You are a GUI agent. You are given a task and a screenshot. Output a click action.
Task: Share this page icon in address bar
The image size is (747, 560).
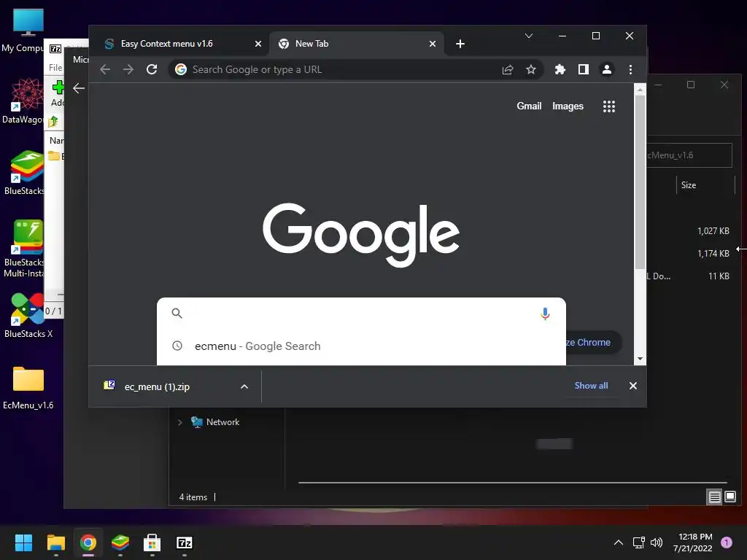[508, 69]
